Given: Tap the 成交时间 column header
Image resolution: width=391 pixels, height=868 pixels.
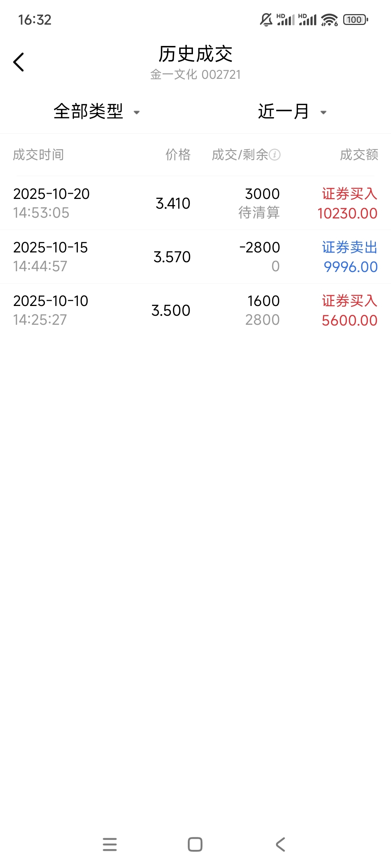Looking at the screenshot, I should [x=38, y=155].
